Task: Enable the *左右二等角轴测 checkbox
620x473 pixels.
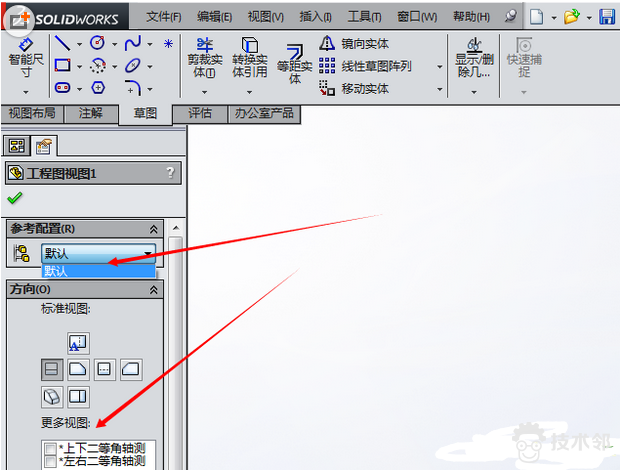Action: (50, 462)
